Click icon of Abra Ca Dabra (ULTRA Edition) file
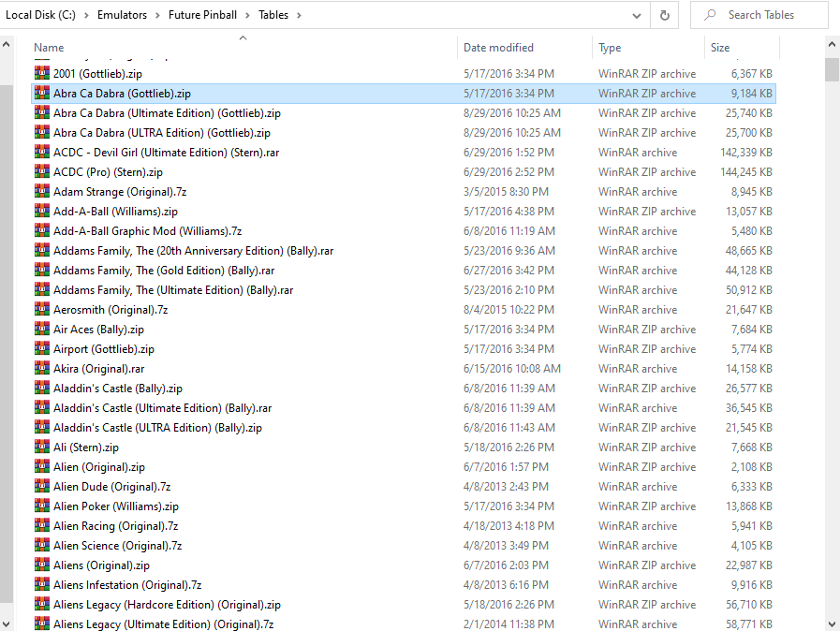Image resolution: width=840 pixels, height=631 pixels. tap(42, 132)
